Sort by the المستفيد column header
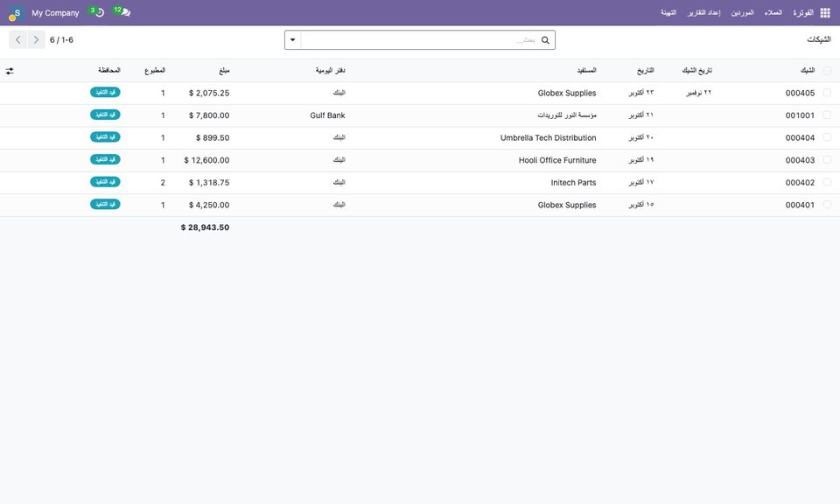The image size is (840, 504). click(x=586, y=71)
